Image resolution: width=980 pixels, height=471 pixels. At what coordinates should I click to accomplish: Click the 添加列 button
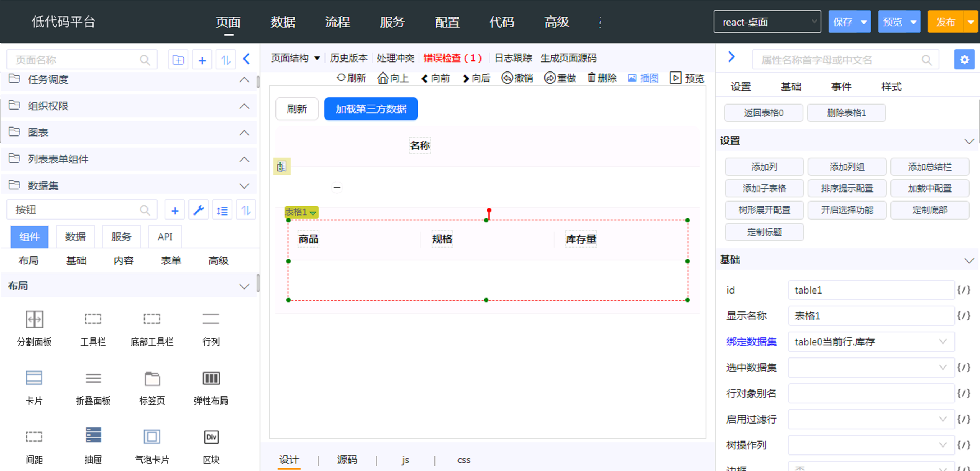[764, 166]
